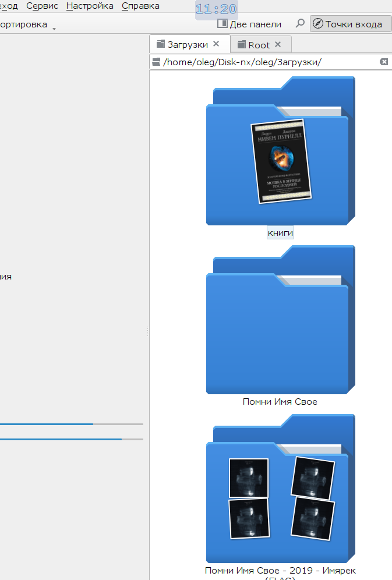The width and height of the screenshot is (392, 580).
Task: Open the Сервис menu
Action: tap(42, 6)
